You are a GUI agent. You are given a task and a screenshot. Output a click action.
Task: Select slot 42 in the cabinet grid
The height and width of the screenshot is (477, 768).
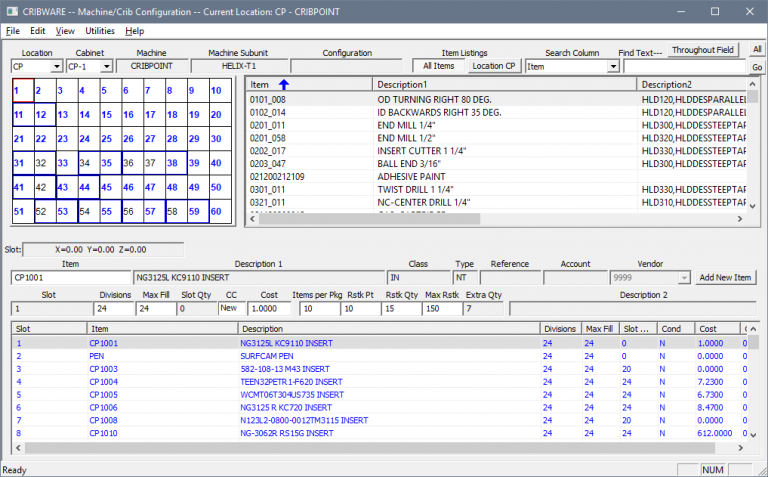point(43,186)
